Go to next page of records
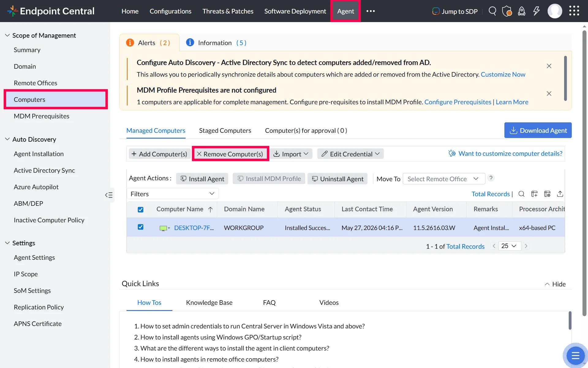 click(x=526, y=246)
